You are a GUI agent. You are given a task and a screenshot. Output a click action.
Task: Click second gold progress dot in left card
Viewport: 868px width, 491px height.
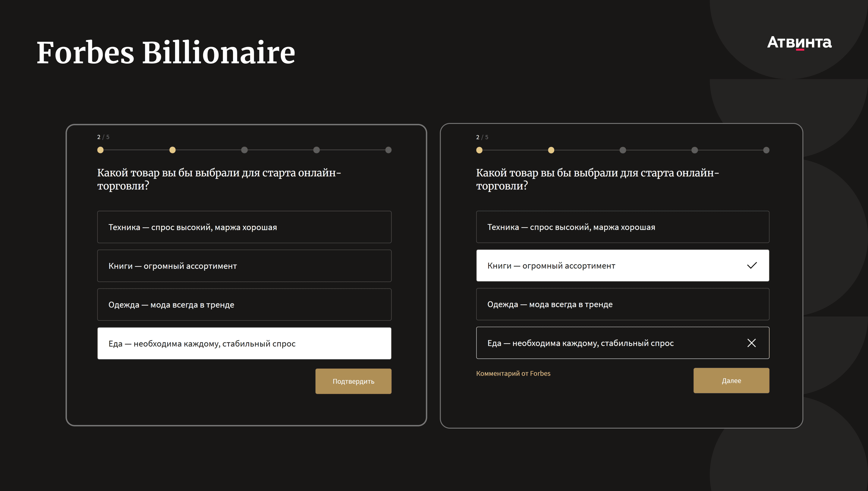(x=172, y=150)
